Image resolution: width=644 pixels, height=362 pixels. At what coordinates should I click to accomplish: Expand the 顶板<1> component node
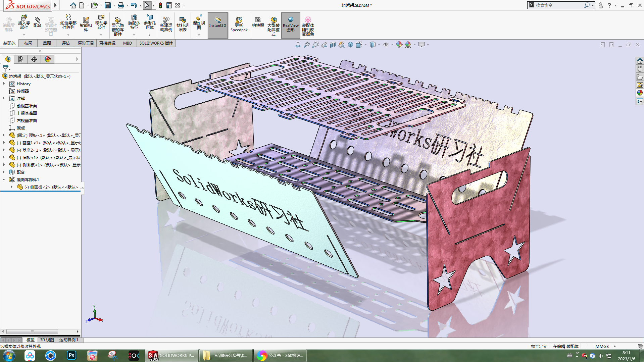point(4,135)
